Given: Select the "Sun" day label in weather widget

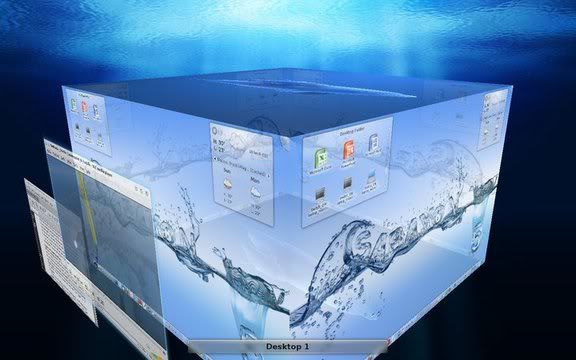Looking at the screenshot, I should click(x=227, y=171).
